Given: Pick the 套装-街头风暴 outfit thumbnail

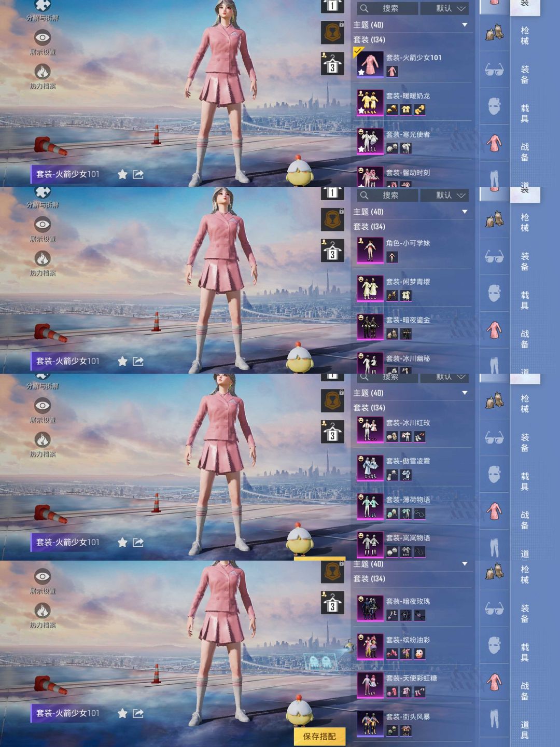Looking at the screenshot, I should [x=370, y=723].
